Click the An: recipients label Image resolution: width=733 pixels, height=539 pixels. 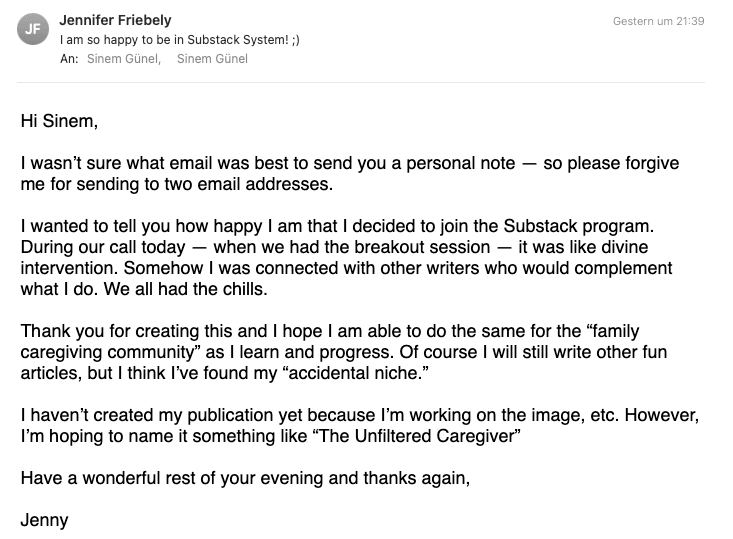click(x=69, y=59)
